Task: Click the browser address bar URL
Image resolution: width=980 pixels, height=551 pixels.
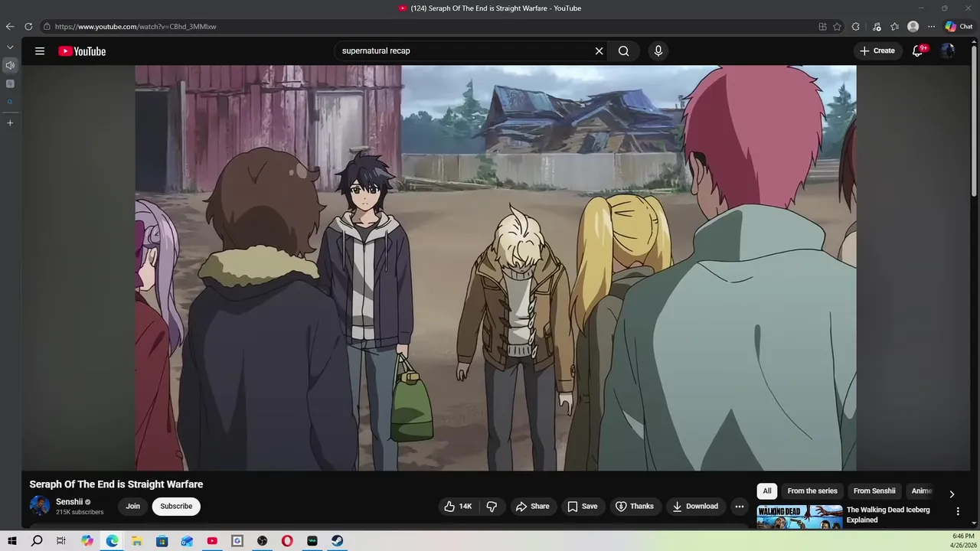Action: coord(136,27)
